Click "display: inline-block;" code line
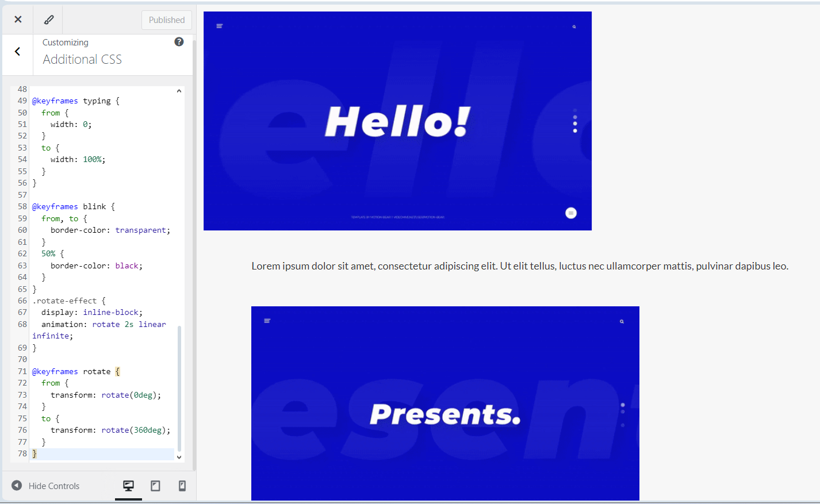820x504 pixels. tap(92, 313)
